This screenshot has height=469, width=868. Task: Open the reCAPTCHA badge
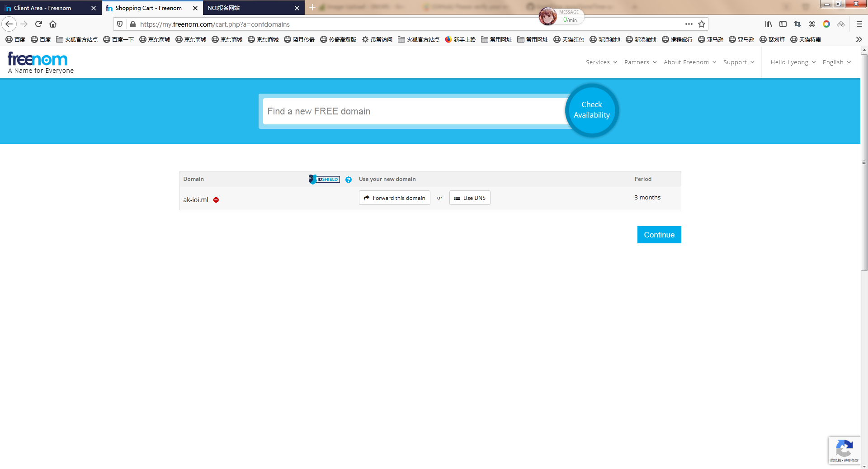tap(844, 450)
